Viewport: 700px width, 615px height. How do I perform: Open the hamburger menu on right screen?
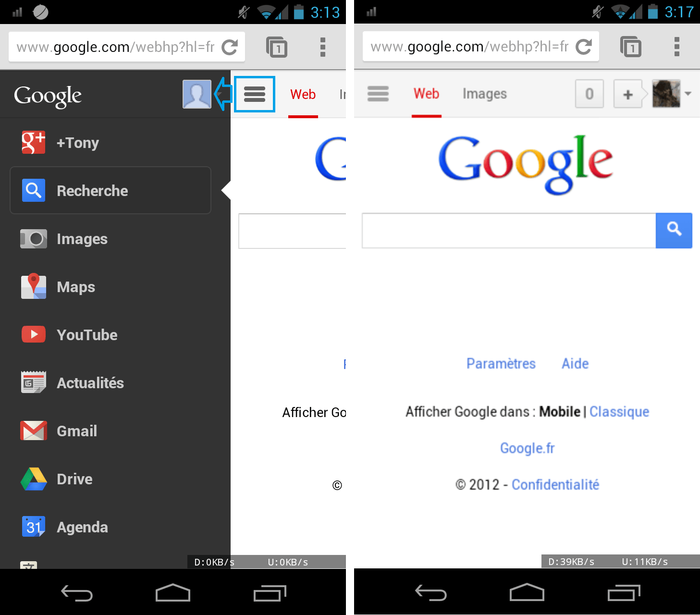[378, 94]
